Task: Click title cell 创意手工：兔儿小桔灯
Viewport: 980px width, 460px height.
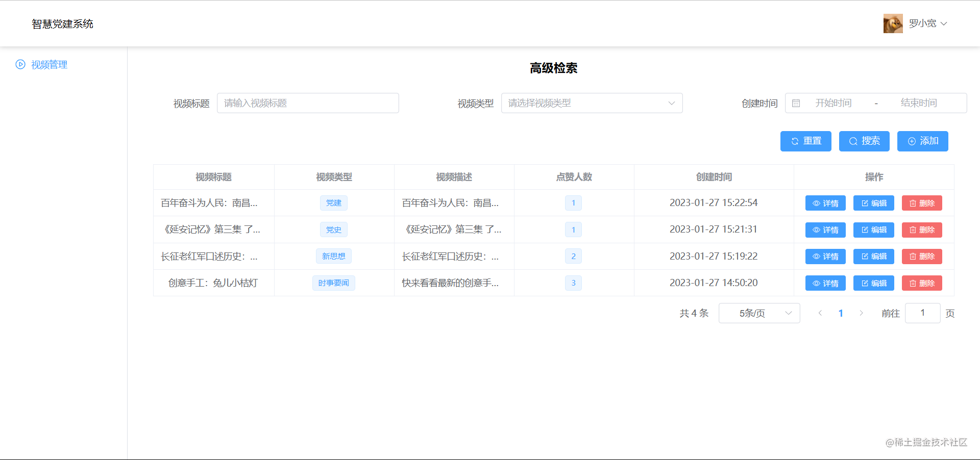Action: point(213,283)
